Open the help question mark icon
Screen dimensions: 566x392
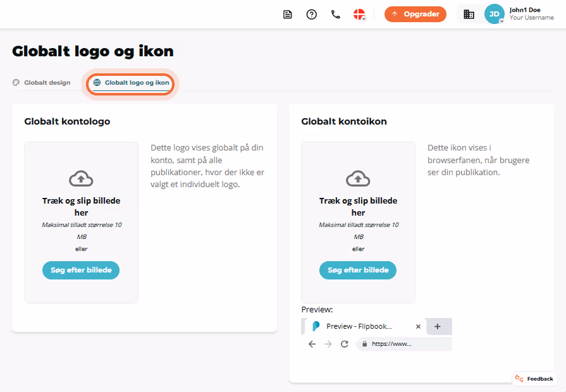click(312, 15)
